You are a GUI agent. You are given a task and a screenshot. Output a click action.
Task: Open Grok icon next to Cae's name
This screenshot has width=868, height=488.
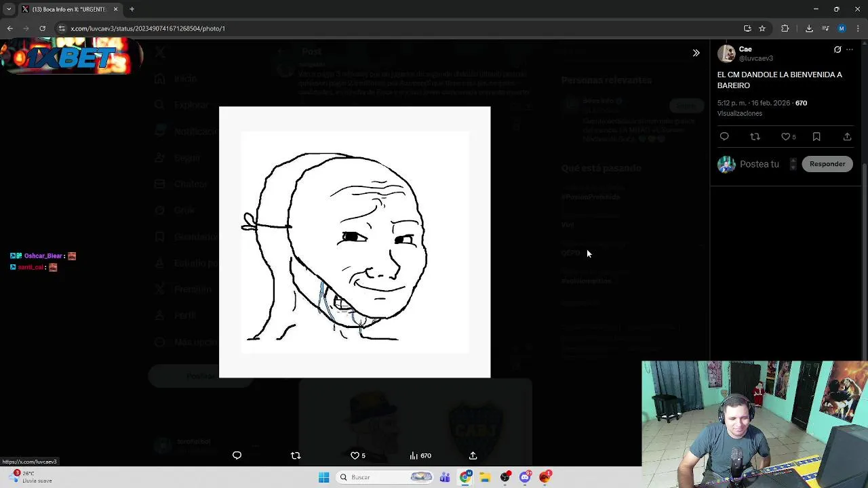point(837,49)
